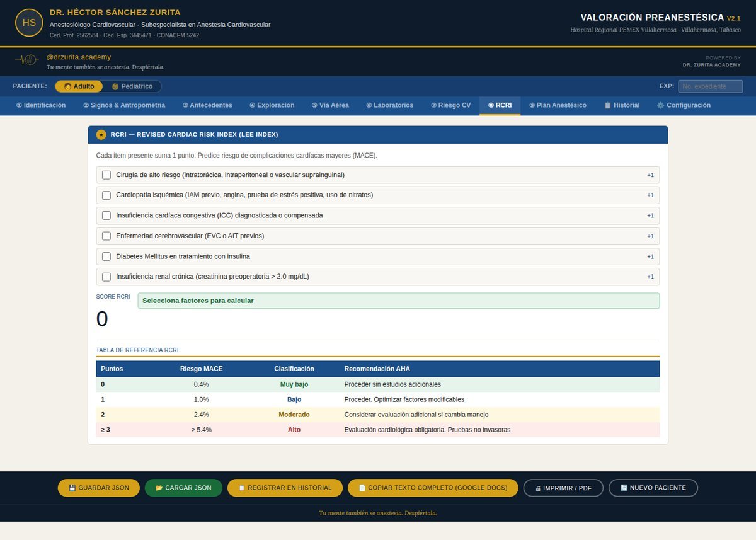
Task: Click the Guardar JSON button
Action: pos(99,488)
